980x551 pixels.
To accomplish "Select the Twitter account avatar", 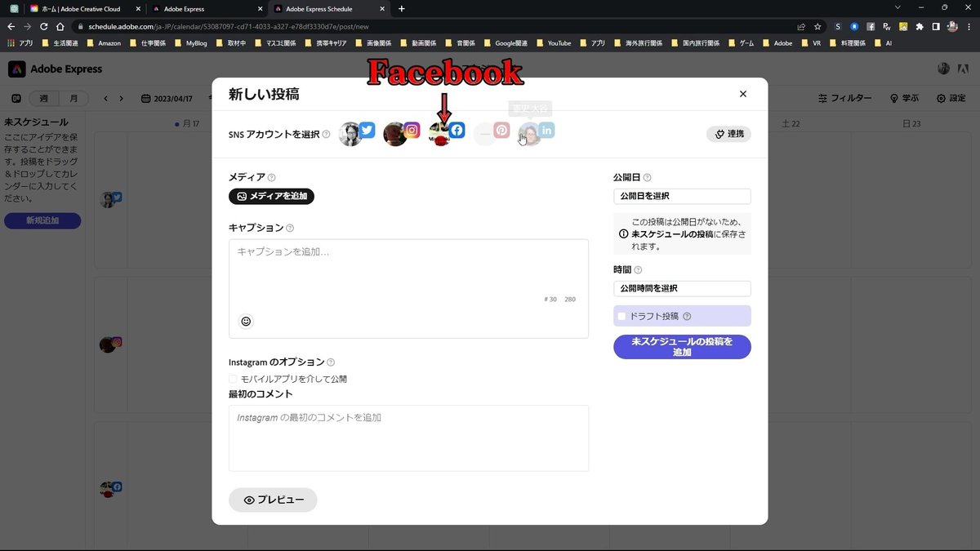I will tap(357, 133).
